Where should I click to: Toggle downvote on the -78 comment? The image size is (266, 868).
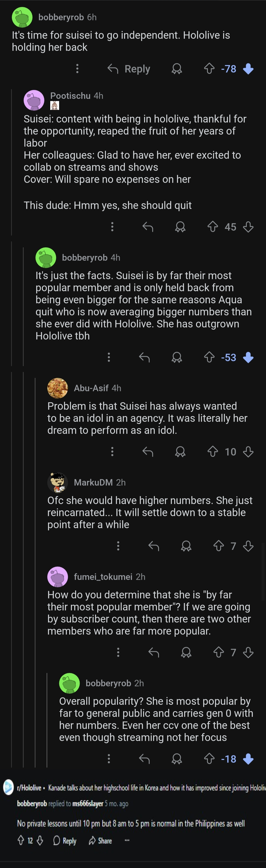[248, 69]
